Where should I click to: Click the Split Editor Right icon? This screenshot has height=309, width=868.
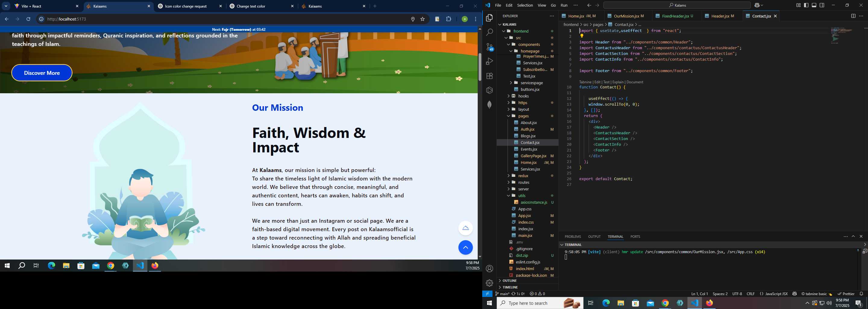853,16
